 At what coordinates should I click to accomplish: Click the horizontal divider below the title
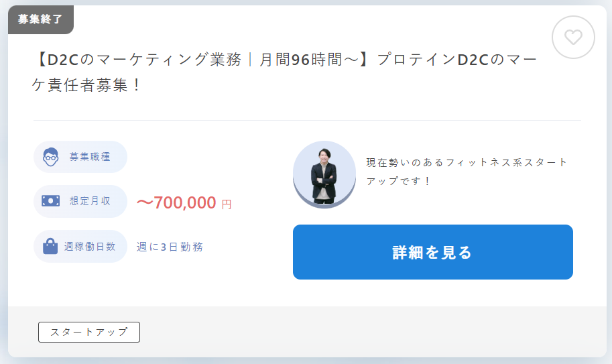click(307, 120)
